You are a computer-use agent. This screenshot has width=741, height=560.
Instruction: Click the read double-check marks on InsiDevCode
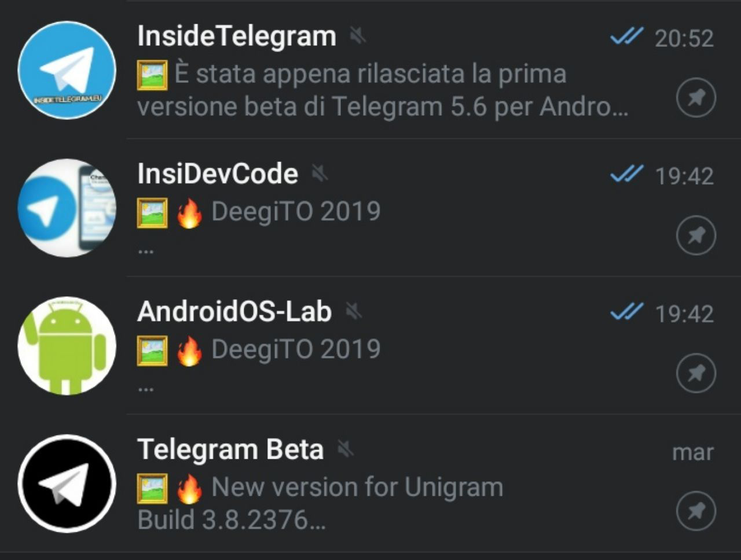pos(626,174)
